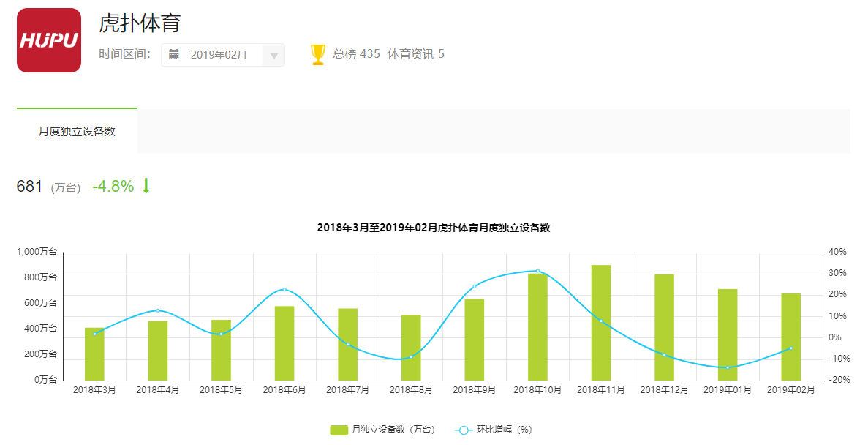868x445 pixels.
Task: Click the 2018年11月 x-axis label
Action: click(x=601, y=390)
